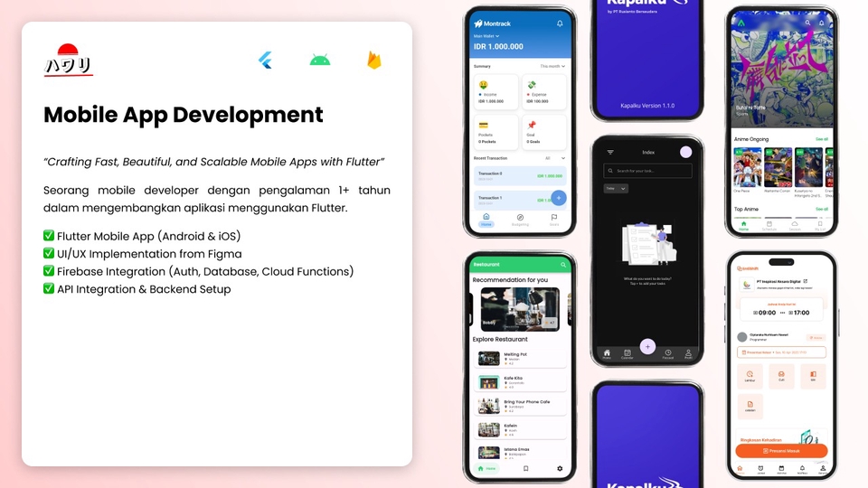Click the 09:00 to 17:00 work hours card
Screen dimensions: 868x488
click(781, 310)
